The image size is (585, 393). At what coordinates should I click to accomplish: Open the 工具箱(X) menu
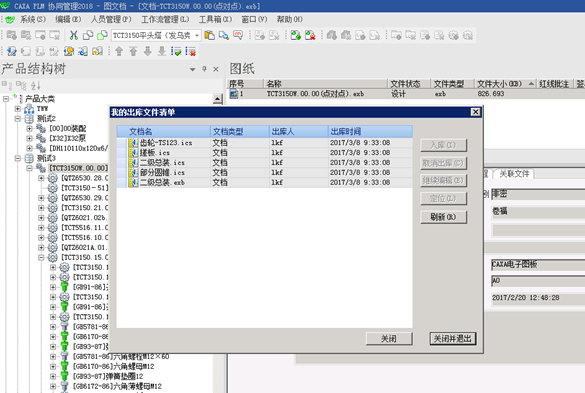pyautogui.click(x=215, y=19)
